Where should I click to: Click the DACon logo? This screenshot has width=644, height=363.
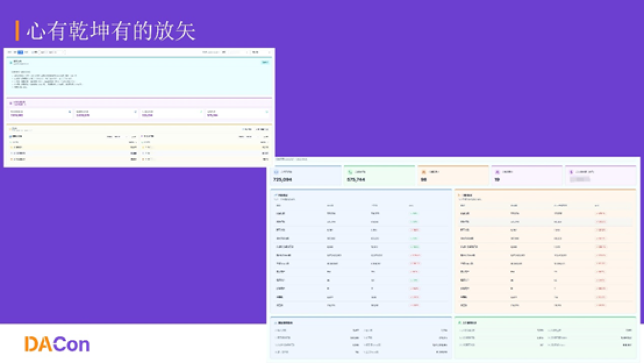57,344
